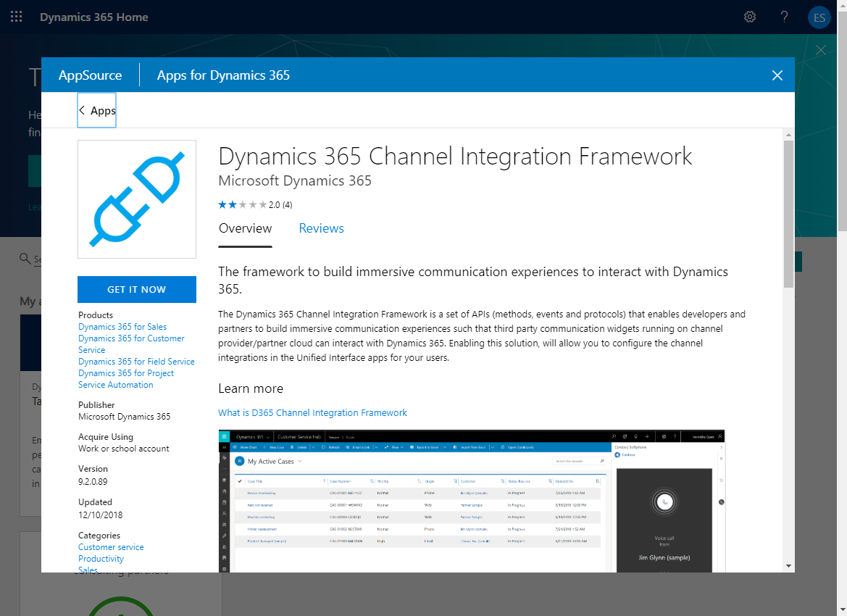Click Work or school account text
This screenshot has width=847, height=616.
[x=124, y=449]
